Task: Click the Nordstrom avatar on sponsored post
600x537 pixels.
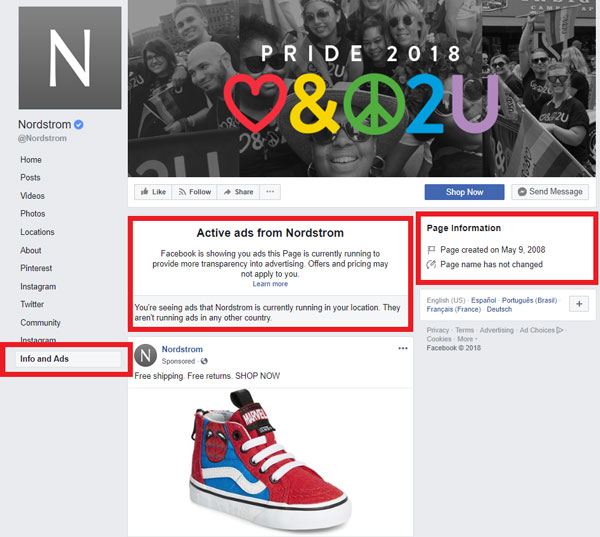Action: (145, 355)
